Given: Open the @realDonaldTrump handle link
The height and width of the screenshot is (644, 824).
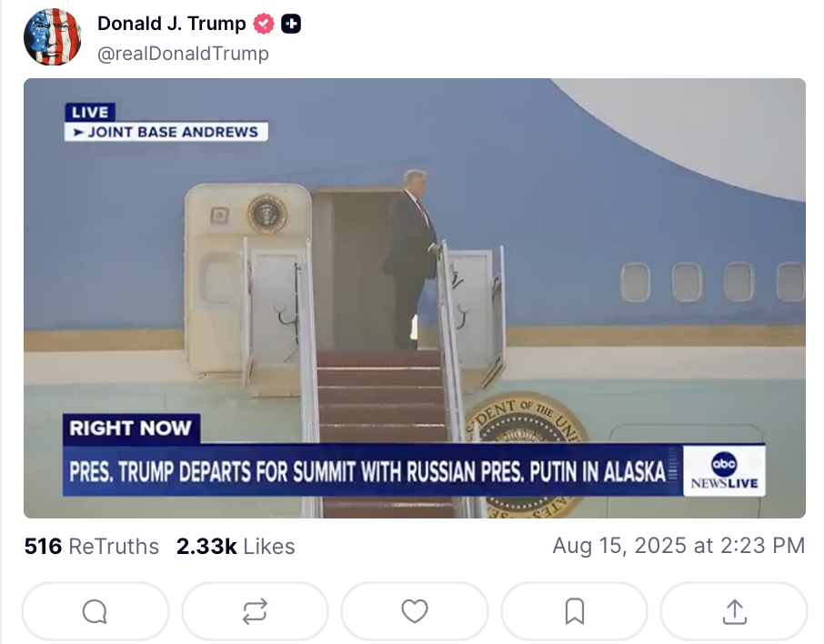Looking at the screenshot, I should click(x=183, y=54).
